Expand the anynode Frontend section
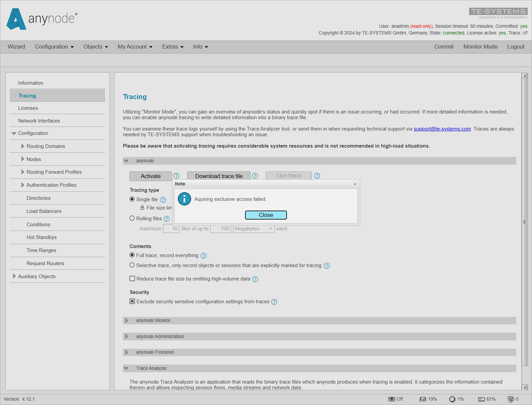This screenshot has width=532, height=405. point(127,352)
